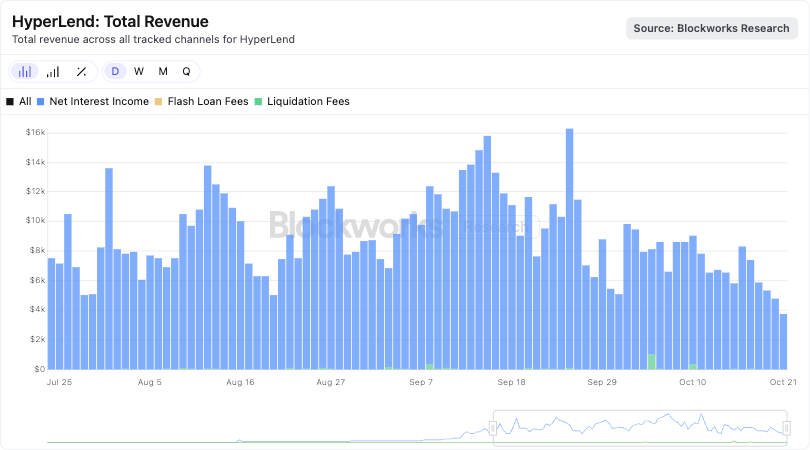The height and width of the screenshot is (450, 810).
Task: Click the Aug 5 x-axis label
Action: click(150, 382)
